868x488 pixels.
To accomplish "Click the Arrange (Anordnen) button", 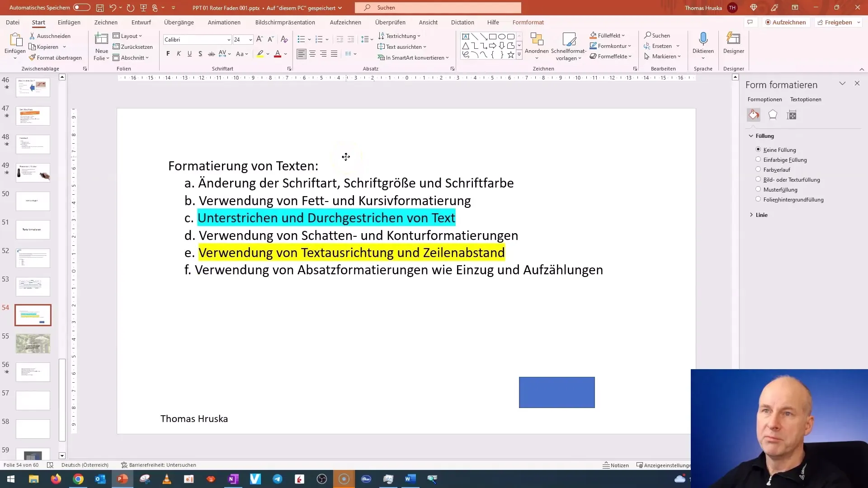I will 537,46.
